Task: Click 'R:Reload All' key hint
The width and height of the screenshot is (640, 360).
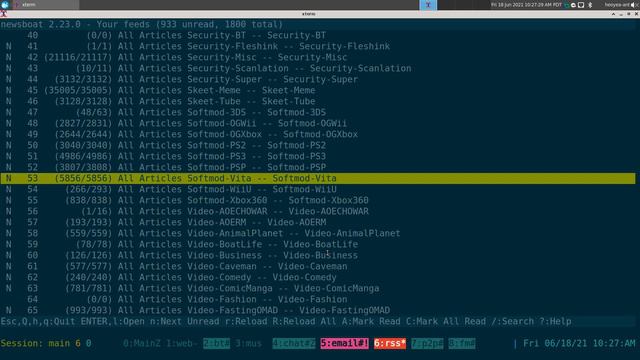Action: 304,322
